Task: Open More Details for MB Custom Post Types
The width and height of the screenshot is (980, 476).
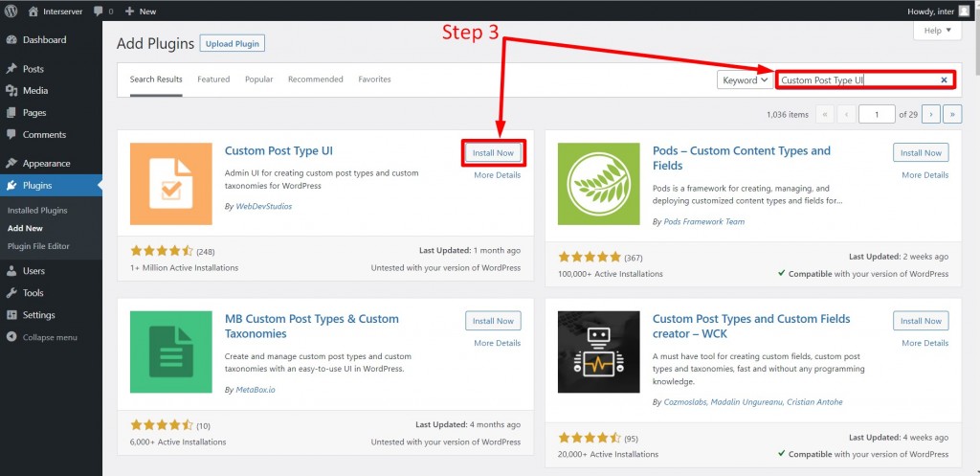Action: pyautogui.click(x=497, y=344)
